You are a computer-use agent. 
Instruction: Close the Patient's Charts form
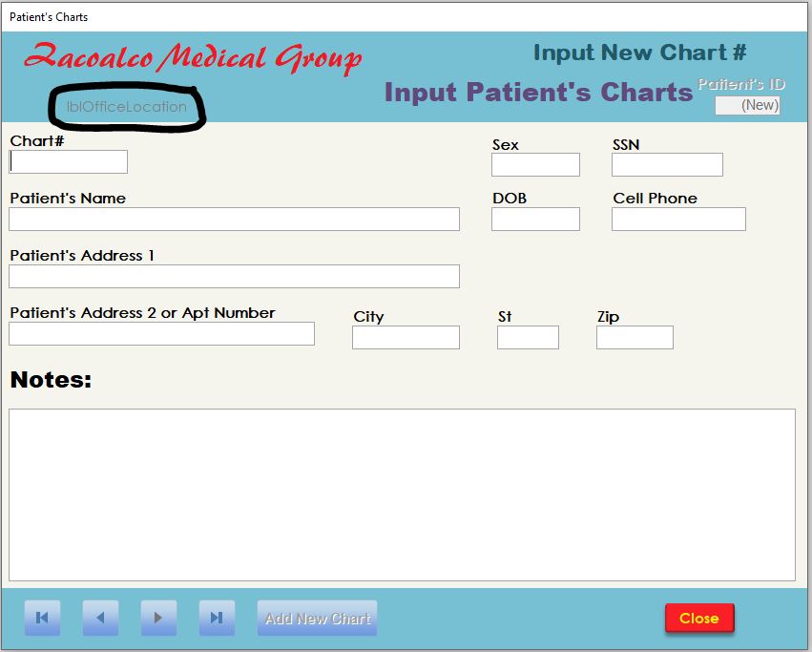[x=699, y=618]
